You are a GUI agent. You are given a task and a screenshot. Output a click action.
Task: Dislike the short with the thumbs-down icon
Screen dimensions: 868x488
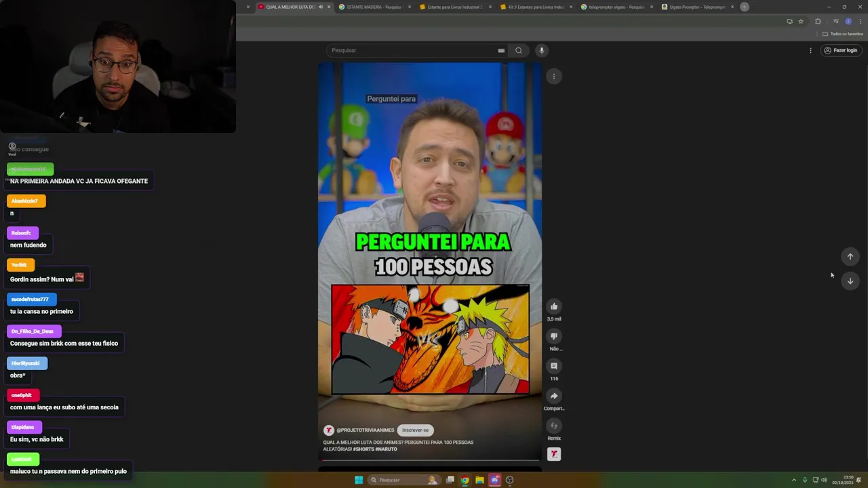point(554,336)
